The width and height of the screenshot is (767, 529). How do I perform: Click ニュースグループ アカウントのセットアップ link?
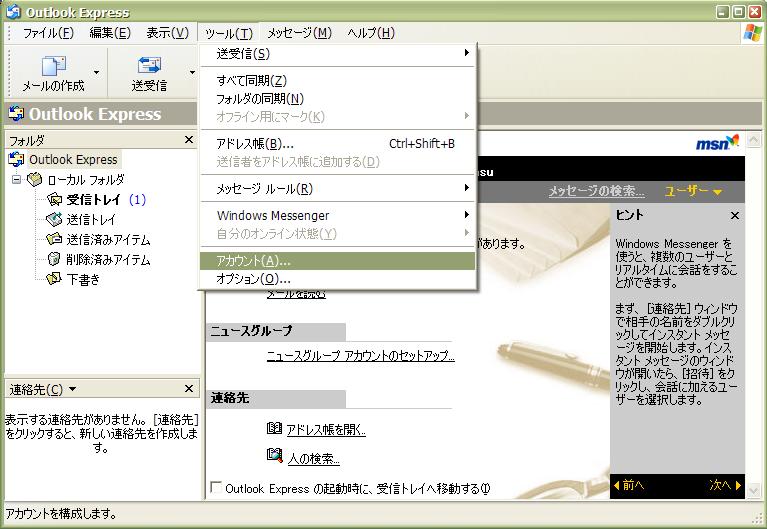point(361,356)
